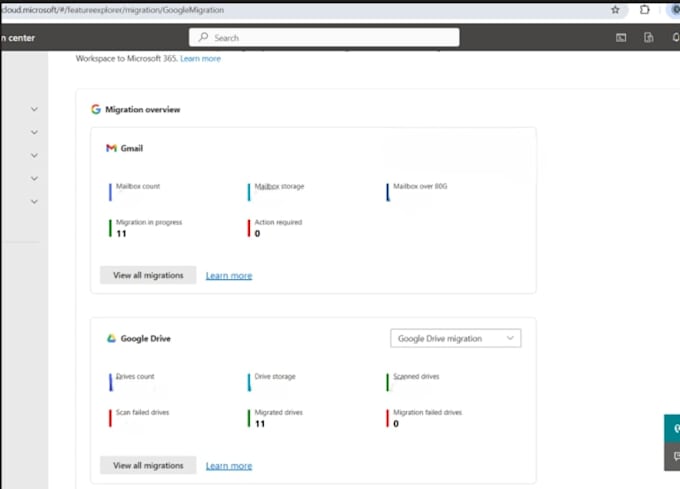Viewport: 680px width, 489px height.
Task: Click the Gmail envelope icon
Action: click(x=111, y=148)
